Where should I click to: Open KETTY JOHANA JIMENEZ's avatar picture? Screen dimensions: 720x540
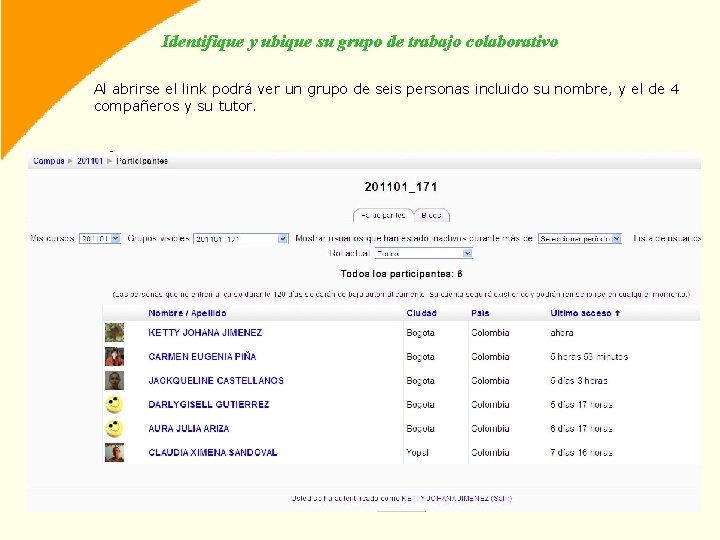point(114,332)
